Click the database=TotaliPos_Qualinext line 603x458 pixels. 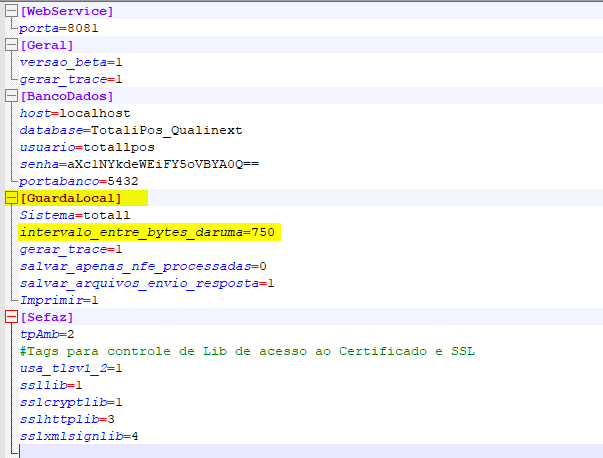[131, 130]
